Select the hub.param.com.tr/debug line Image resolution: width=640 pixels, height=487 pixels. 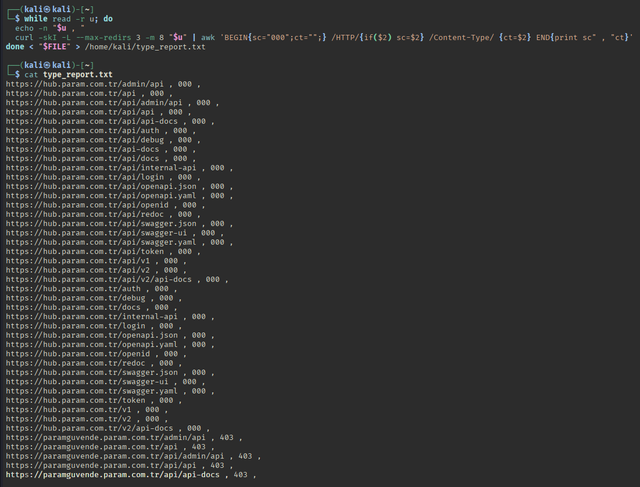93,298
